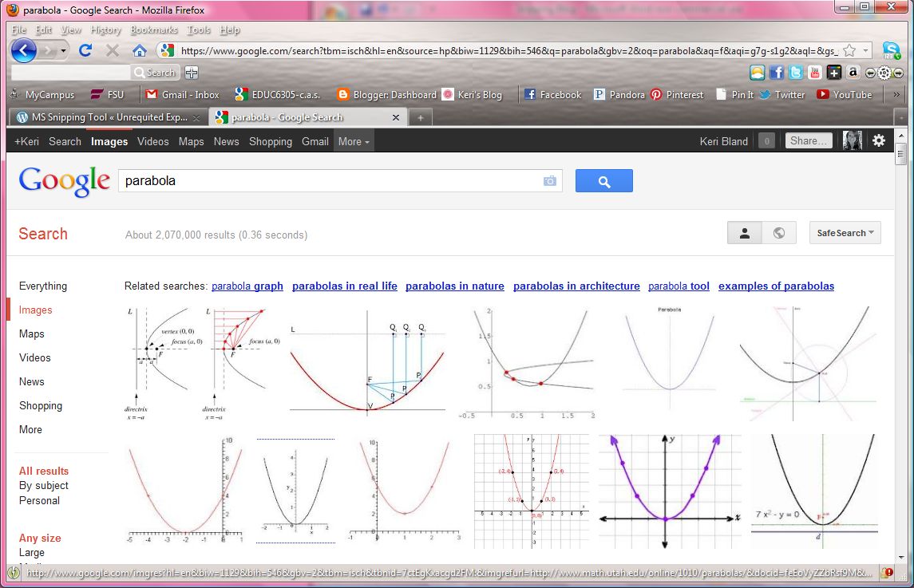Click the parabolas in nature link

coord(455,286)
